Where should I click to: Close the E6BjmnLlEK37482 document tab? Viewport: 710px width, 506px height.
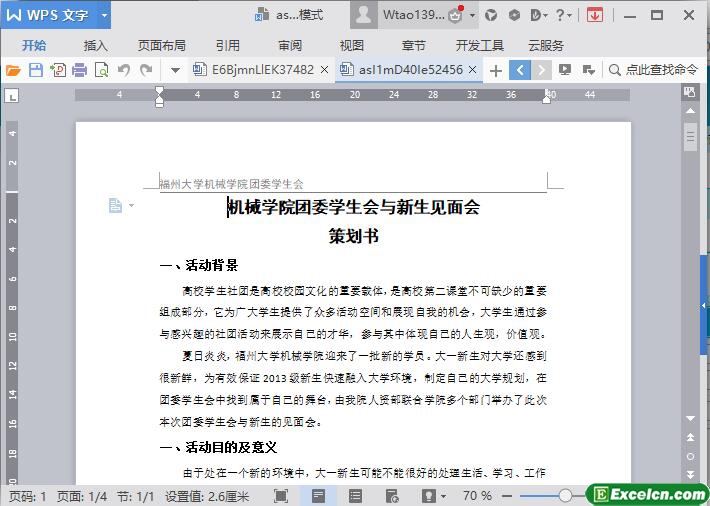pyautogui.click(x=324, y=70)
